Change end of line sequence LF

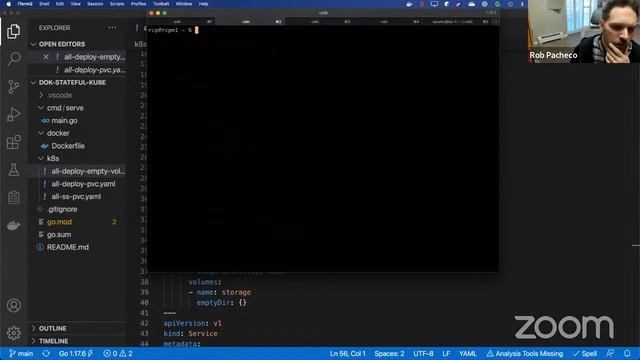point(446,353)
